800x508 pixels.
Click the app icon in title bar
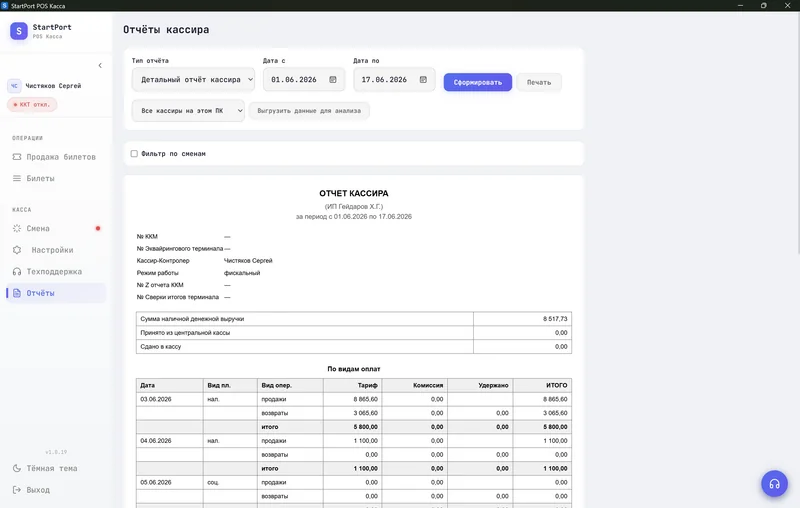(x=5, y=6)
